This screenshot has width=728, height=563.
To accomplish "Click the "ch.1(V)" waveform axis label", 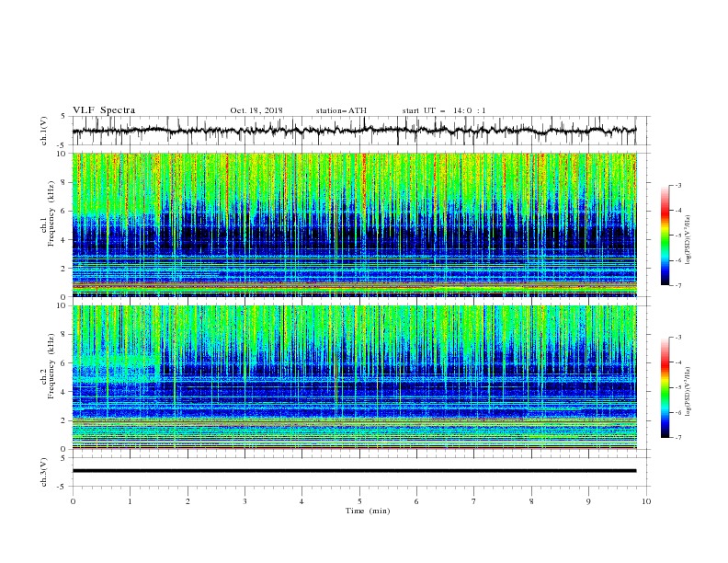I will click(44, 131).
